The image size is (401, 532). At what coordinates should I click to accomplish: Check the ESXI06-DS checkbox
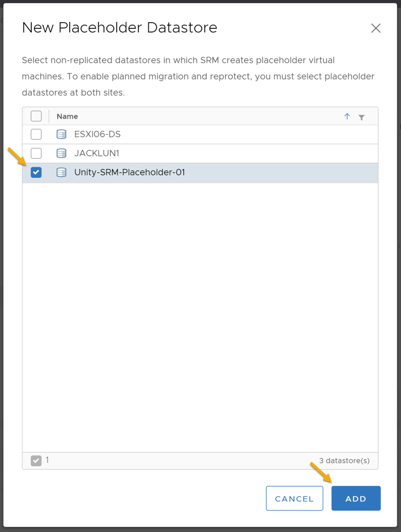pyautogui.click(x=36, y=134)
